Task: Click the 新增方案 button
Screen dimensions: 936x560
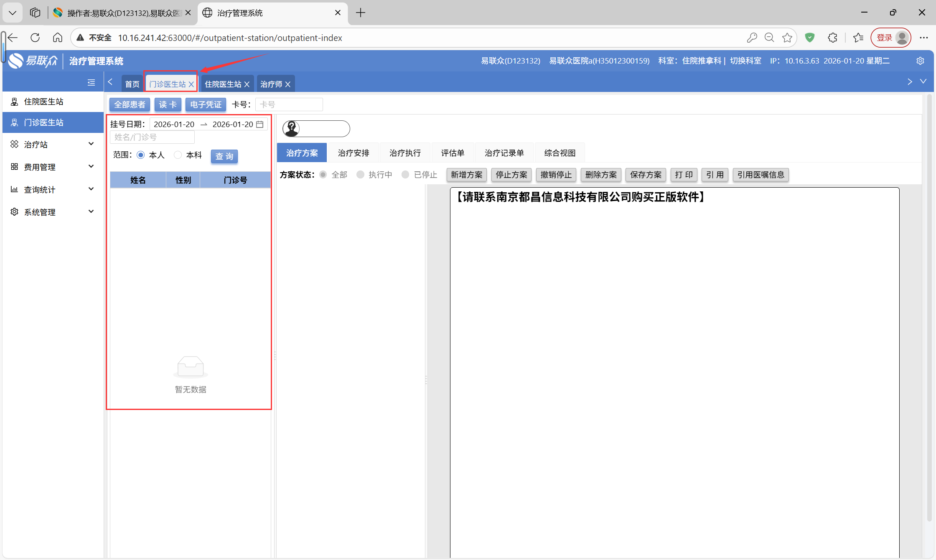Action: (x=466, y=175)
